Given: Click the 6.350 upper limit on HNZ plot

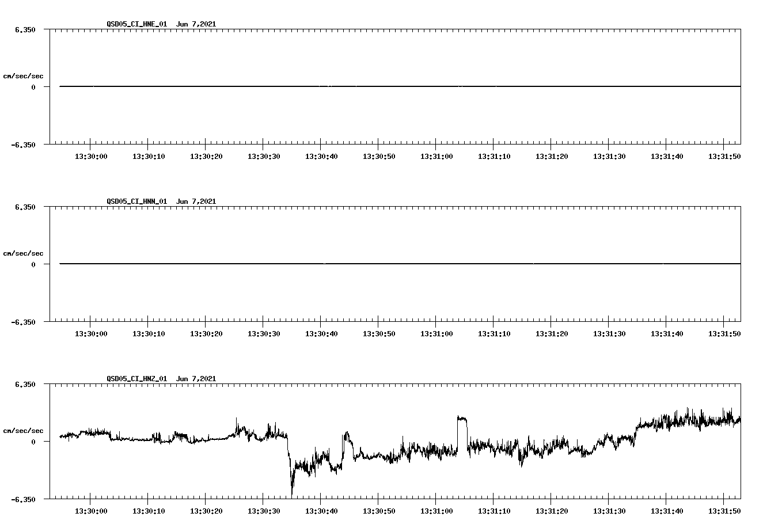Looking at the screenshot, I should (25, 384).
